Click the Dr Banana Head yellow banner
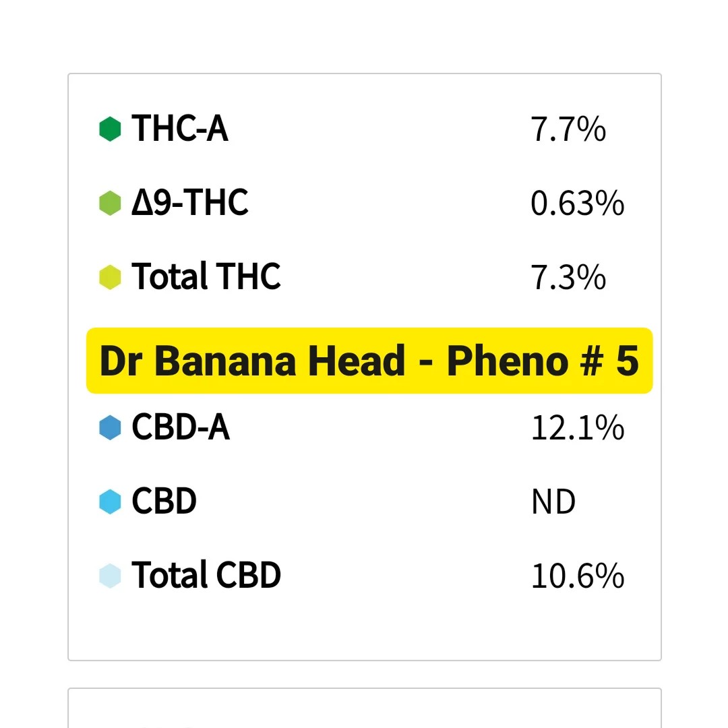This screenshot has height=728, width=728. [369, 361]
